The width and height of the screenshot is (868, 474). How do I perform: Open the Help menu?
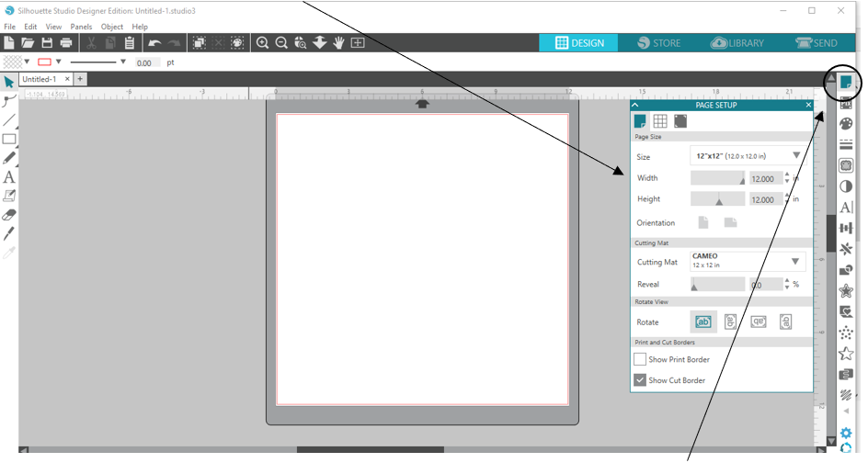click(140, 27)
